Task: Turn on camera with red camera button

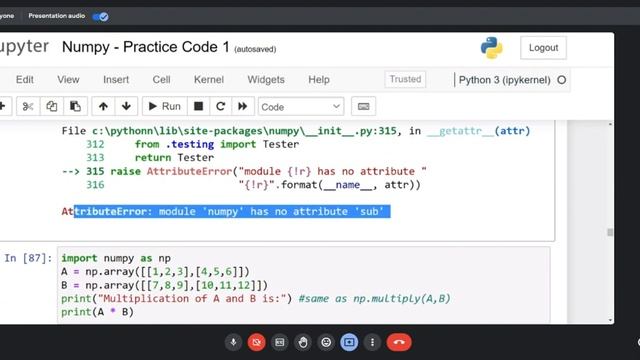Action: click(x=256, y=342)
